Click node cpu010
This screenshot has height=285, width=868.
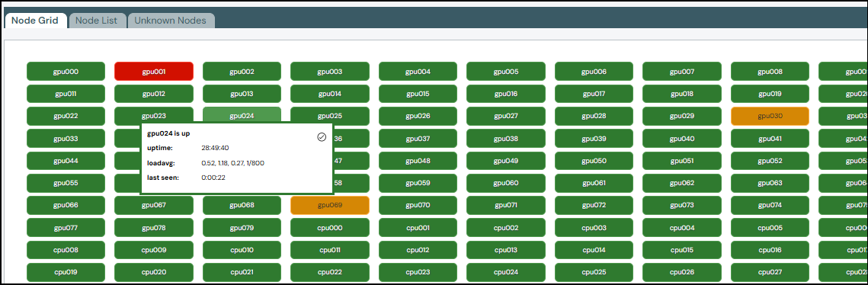coord(242,250)
